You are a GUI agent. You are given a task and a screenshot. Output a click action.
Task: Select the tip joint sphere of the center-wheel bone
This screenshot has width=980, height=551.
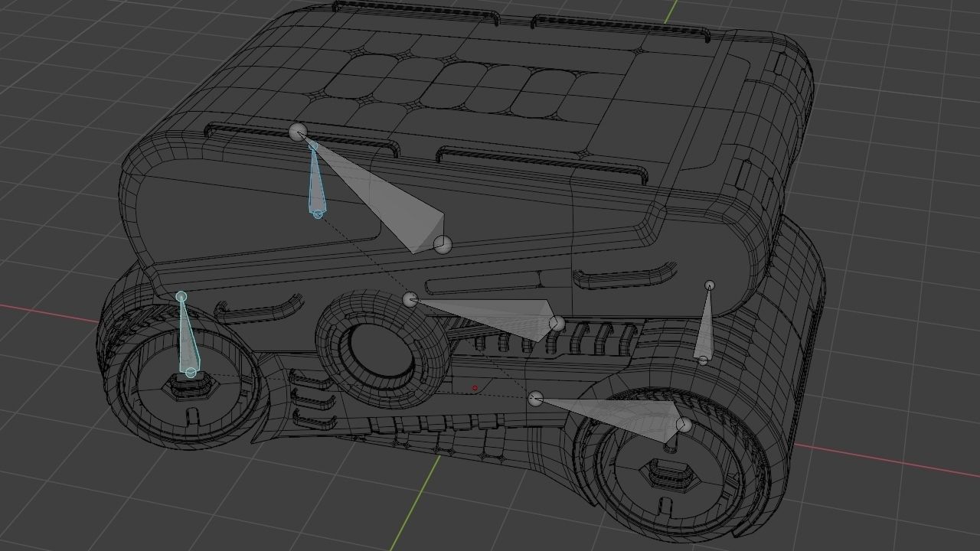pos(557,324)
